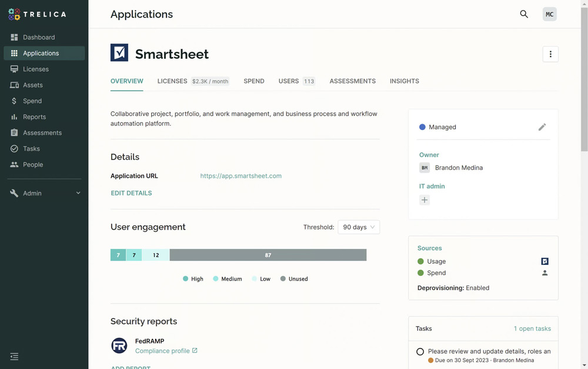Click the page vertical scrollbar thumb
This screenshot has height=369, width=588.
tap(584, 79)
